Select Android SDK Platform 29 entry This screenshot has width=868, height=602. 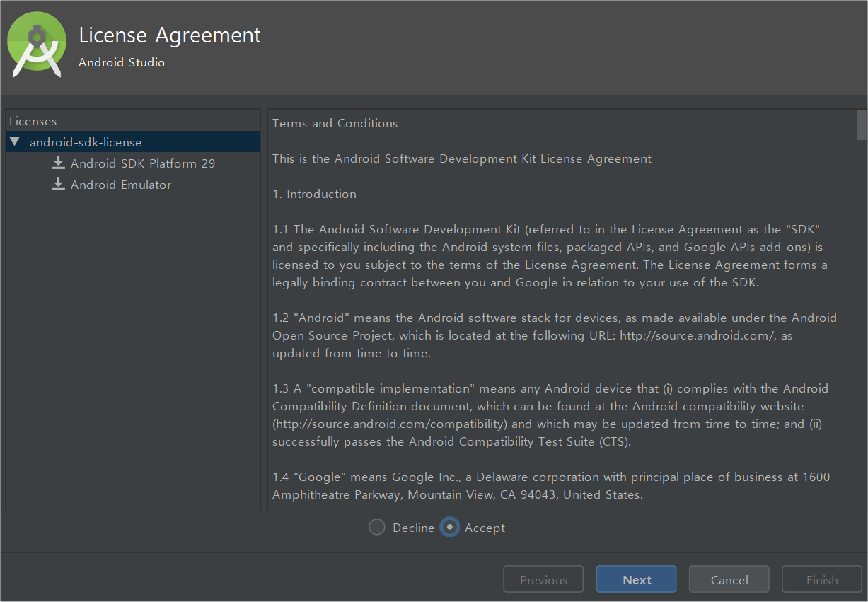tap(143, 163)
